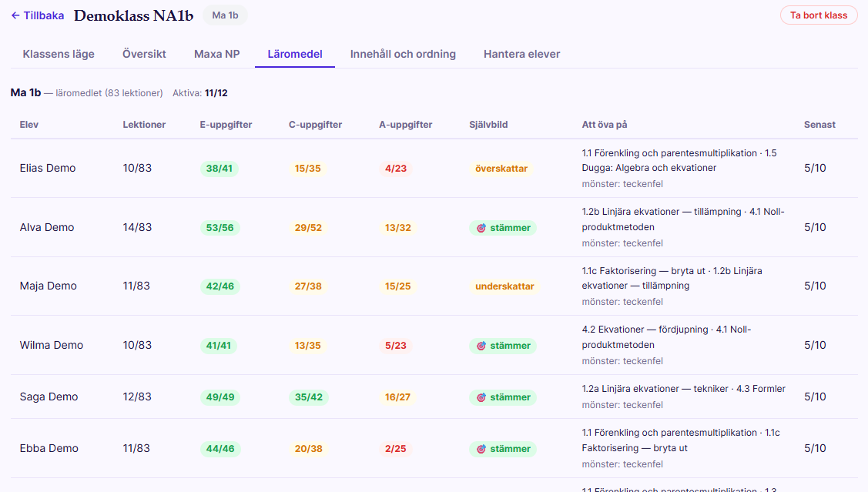Click the Senast column header
The image size is (868, 492).
pyautogui.click(x=819, y=125)
